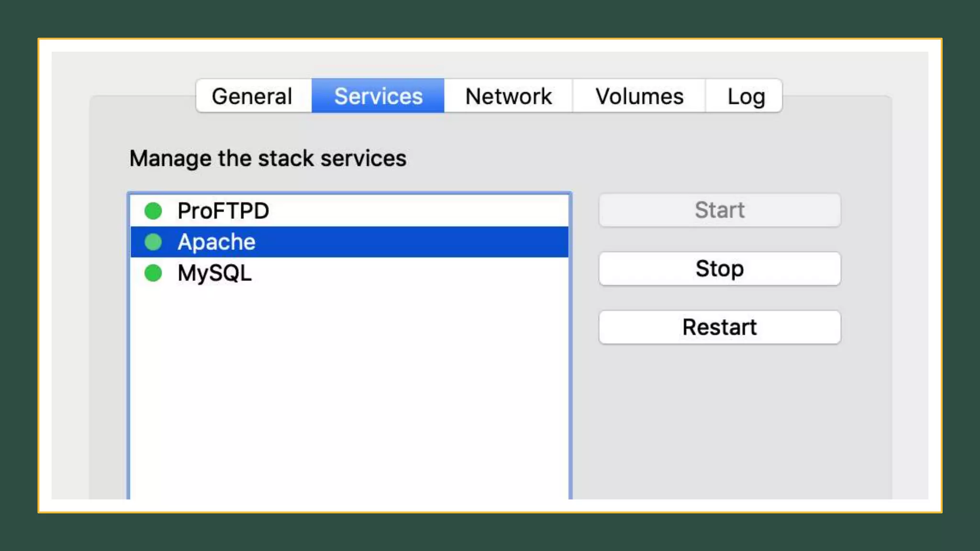
Task: Click the blank far right of the MySQL row
Action: coord(526,273)
